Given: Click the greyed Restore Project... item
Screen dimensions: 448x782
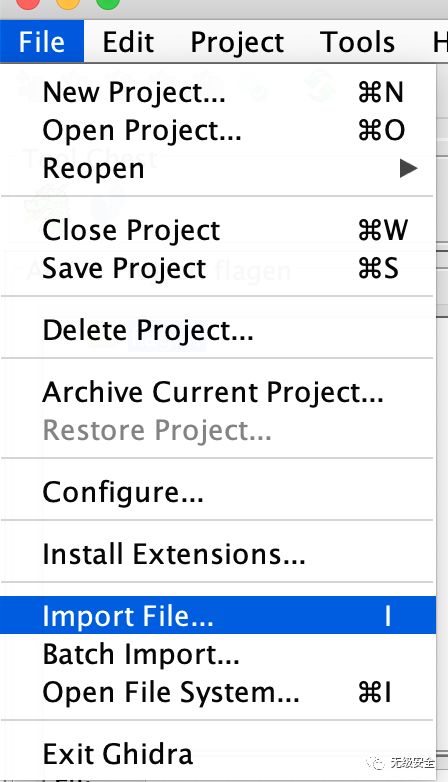Looking at the screenshot, I should pyautogui.click(x=218, y=430).
